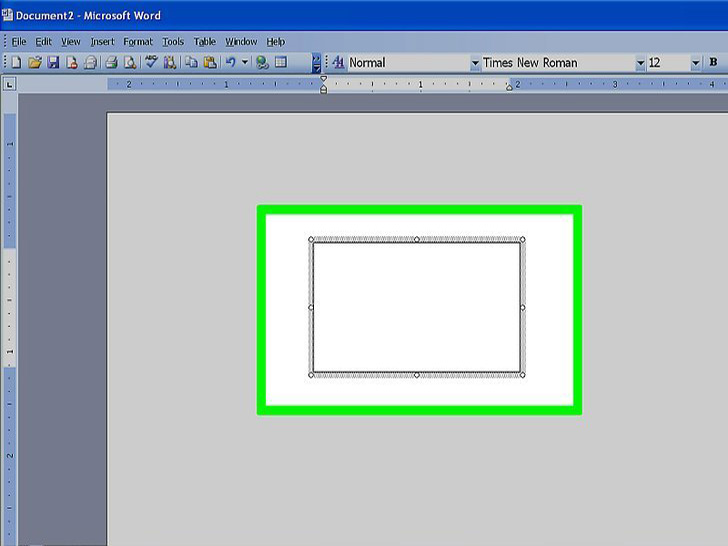Viewport: 728px width, 546px height.
Task: Click inside the selected text box
Action: (416, 307)
